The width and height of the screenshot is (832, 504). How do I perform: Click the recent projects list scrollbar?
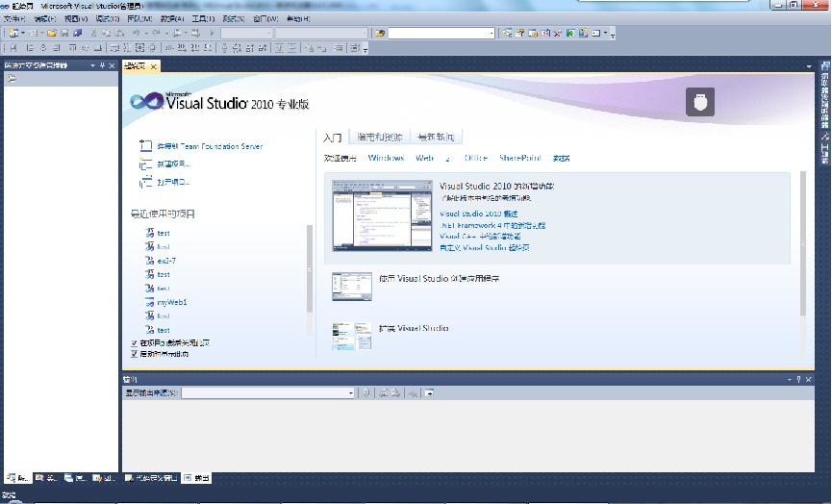[310, 269]
